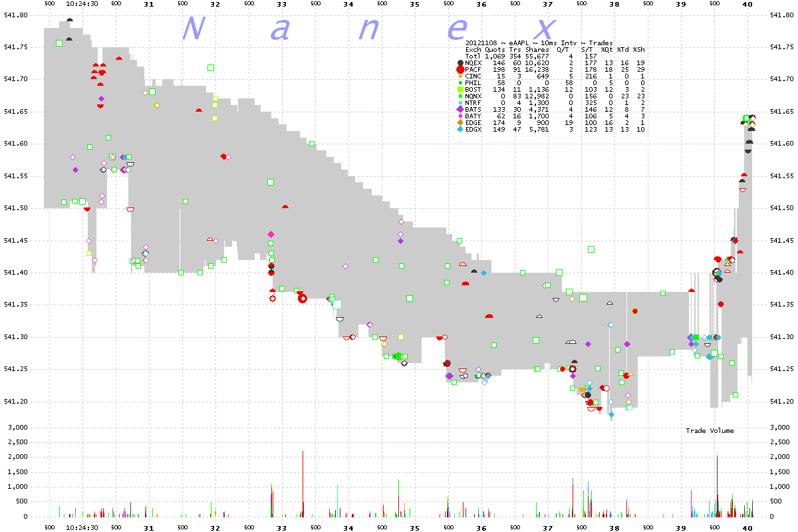The image size is (798, 532).
Task: Click the 'Quots' column header in legend
Action: (495, 50)
